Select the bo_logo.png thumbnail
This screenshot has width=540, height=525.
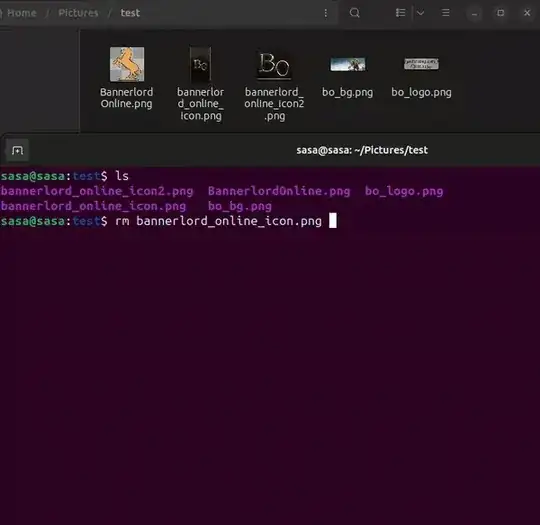coord(421,64)
